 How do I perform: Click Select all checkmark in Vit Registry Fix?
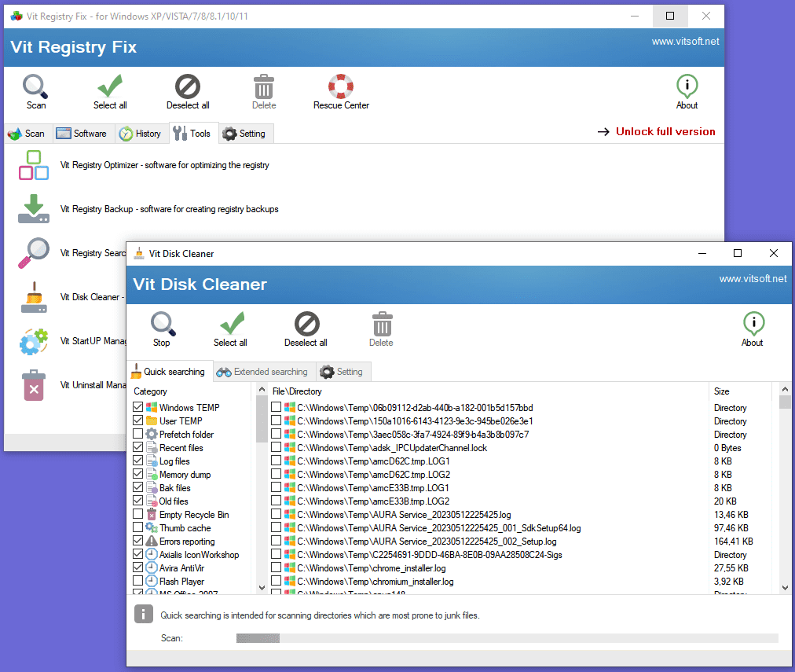click(110, 86)
